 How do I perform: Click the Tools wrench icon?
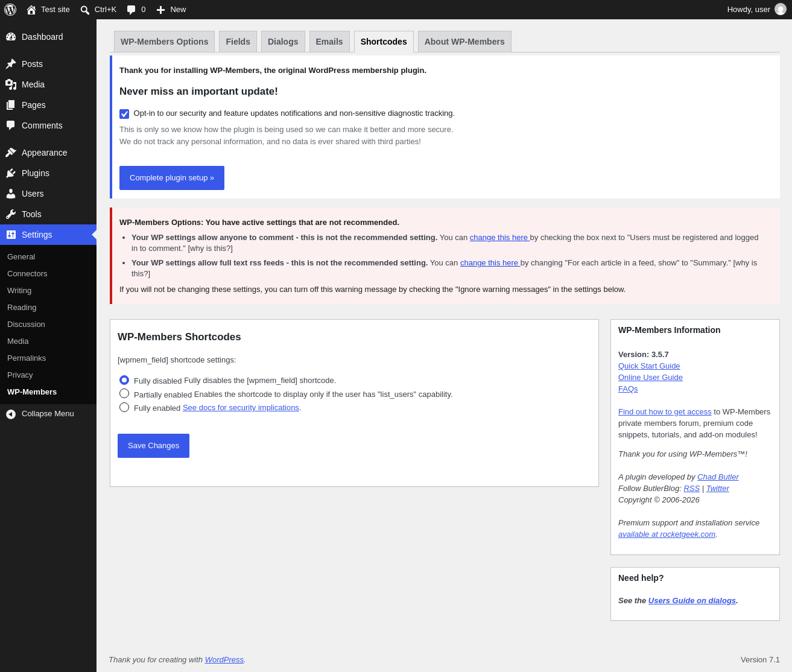click(11, 214)
